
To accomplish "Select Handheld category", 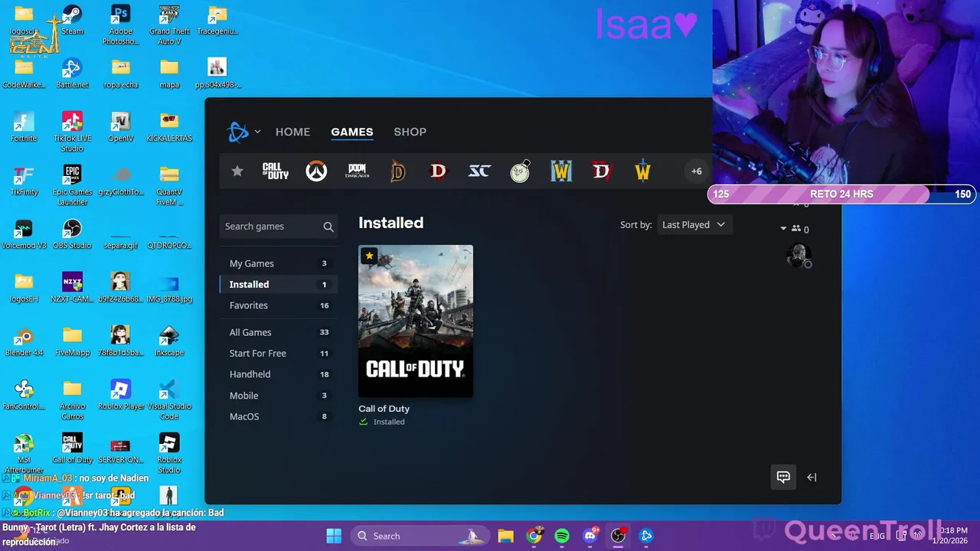I will [x=278, y=374].
